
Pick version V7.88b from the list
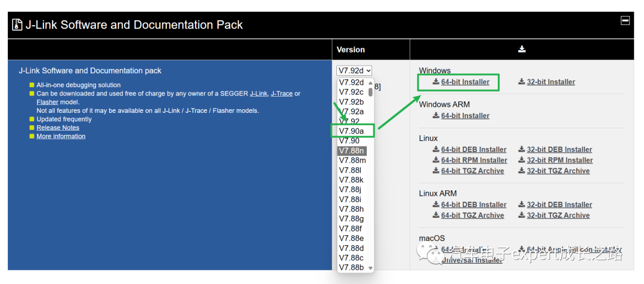coord(352,268)
